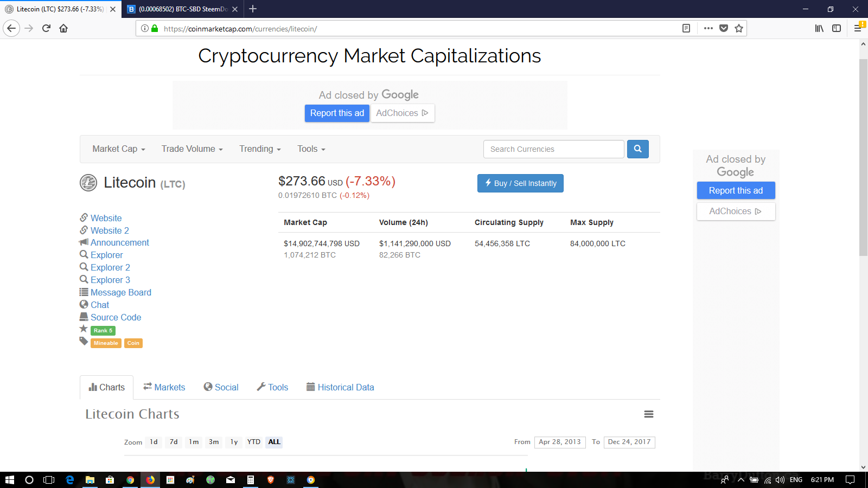Click the Buy / Sell Instantly button
Screen dimensions: 868x488
click(x=520, y=183)
